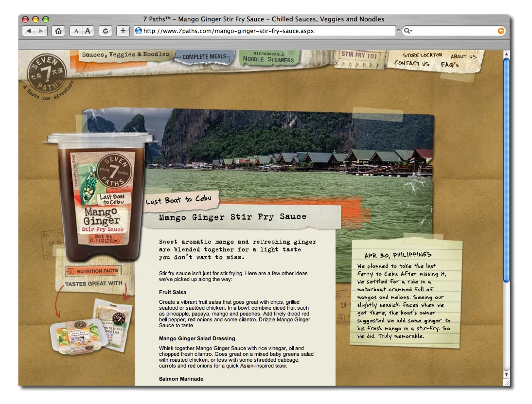Click the Seven Paths logo
This screenshot has height=404, width=532.
tap(47, 74)
